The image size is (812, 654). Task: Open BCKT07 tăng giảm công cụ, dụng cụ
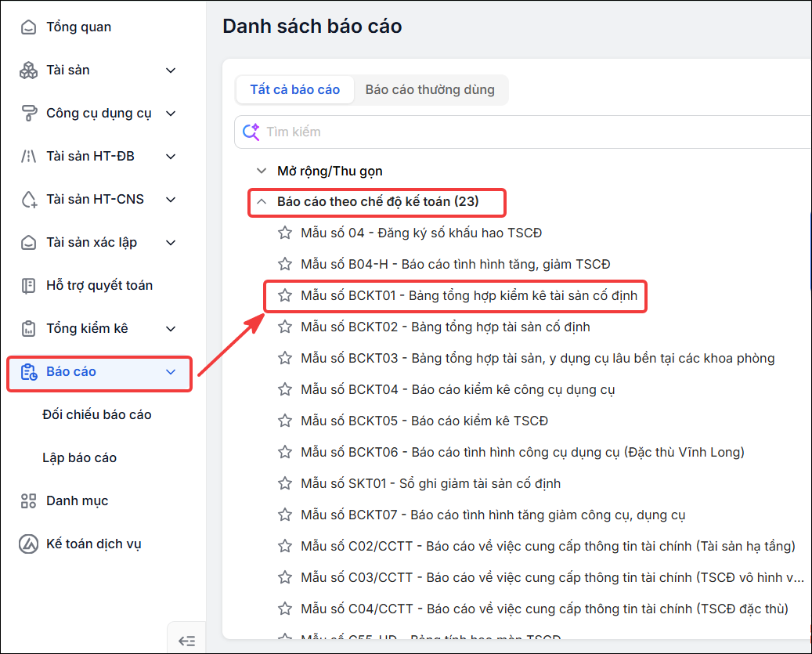[493, 515]
